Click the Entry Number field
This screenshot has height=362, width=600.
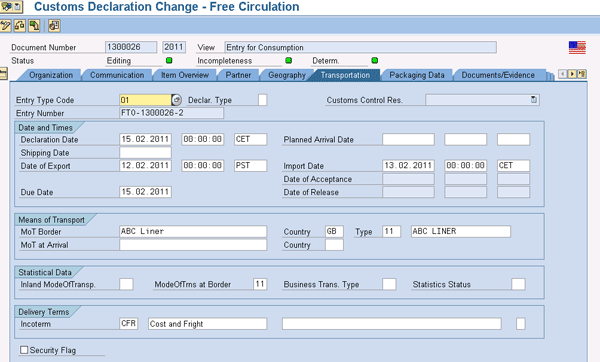[x=171, y=113]
